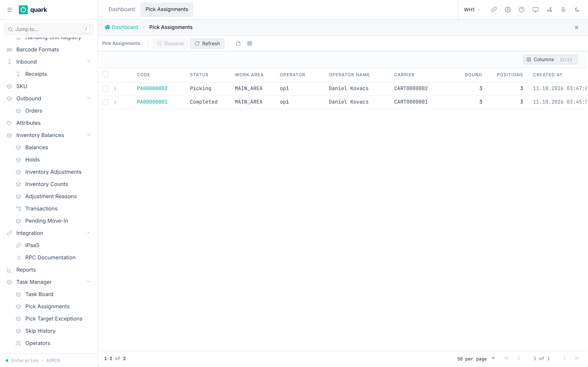Open the WH1 warehouse dropdown
The width and height of the screenshot is (588, 367).
click(472, 10)
